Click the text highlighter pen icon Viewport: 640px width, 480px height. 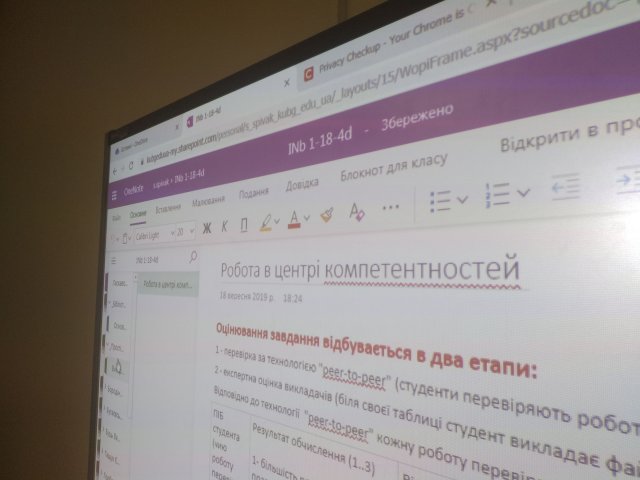click(x=265, y=221)
